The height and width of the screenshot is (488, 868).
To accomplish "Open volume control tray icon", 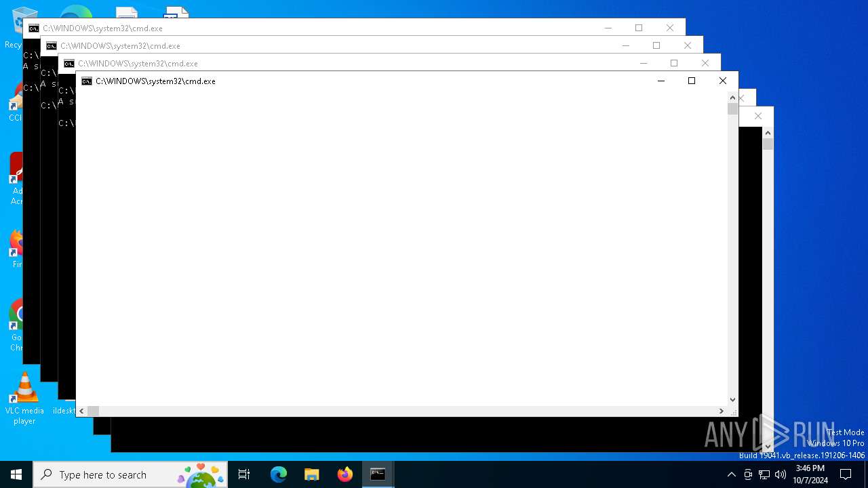I will coord(781,474).
